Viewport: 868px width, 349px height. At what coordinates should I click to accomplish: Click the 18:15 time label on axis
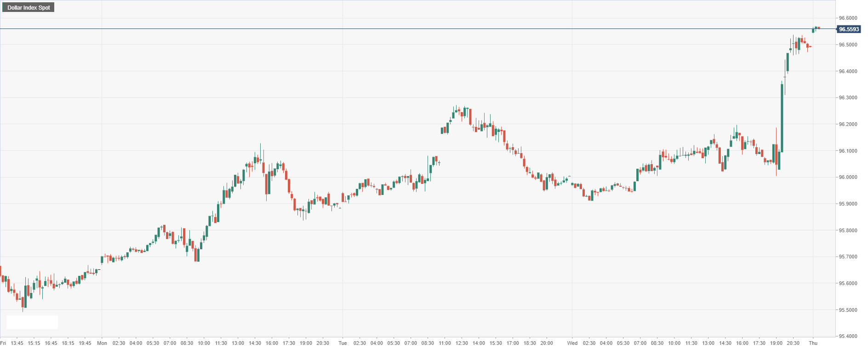point(68,343)
